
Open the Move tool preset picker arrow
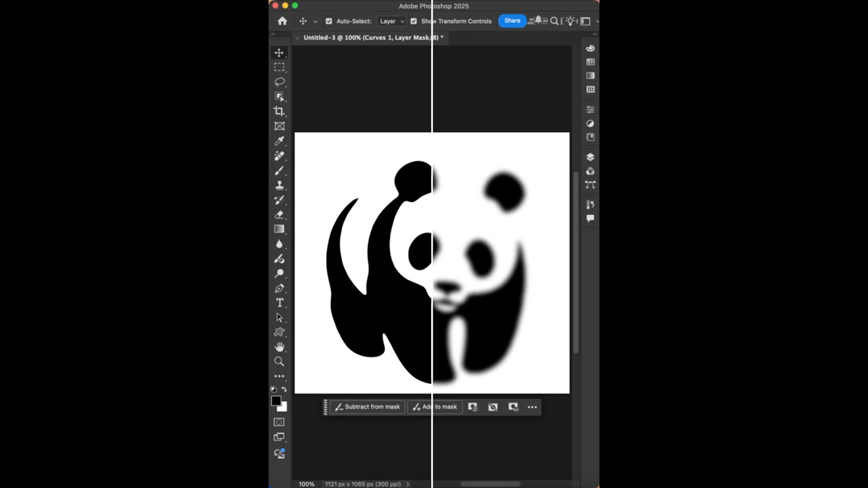315,22
